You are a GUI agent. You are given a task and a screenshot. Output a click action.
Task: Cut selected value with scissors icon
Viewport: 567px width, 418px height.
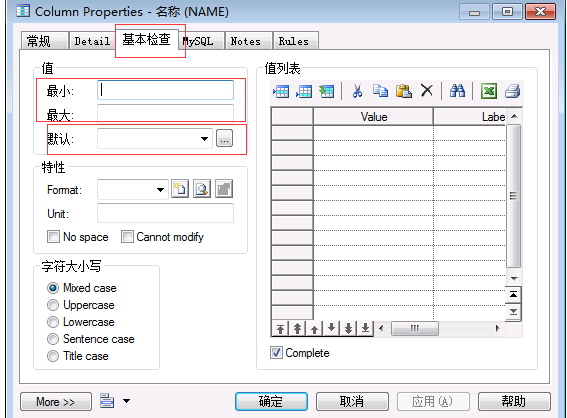coord(357,91)
